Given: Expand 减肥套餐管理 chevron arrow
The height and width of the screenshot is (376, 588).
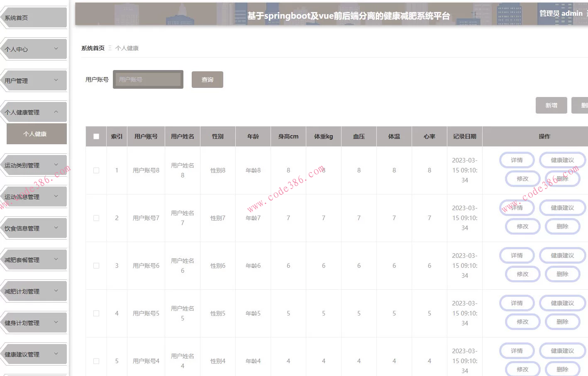Looking at the screenshot, I should click(x=56, y=259).
